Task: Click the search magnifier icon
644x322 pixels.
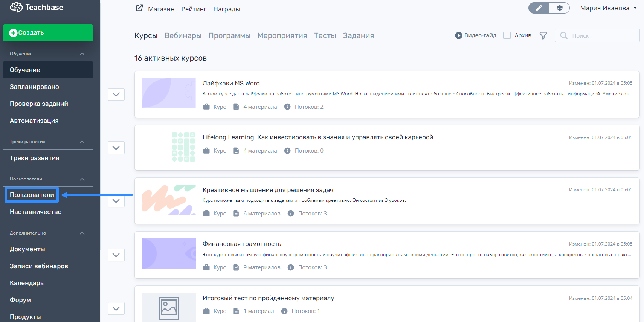Action: (564, 35)
